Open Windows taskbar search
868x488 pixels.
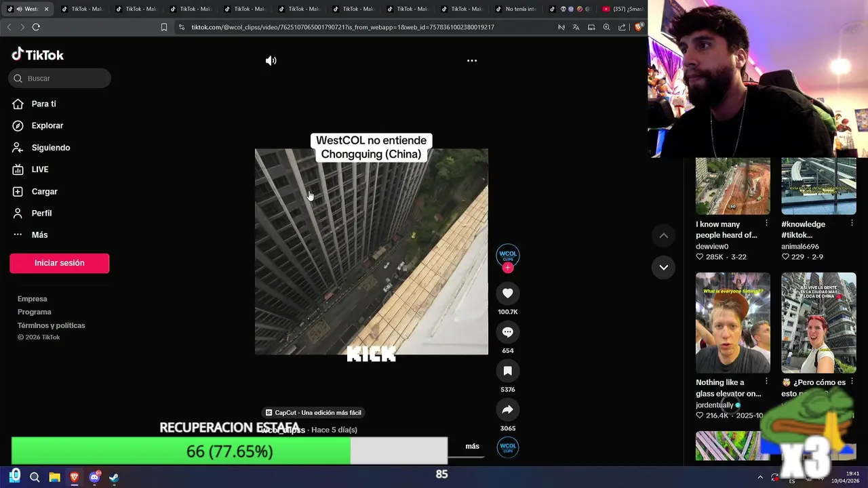tap(35, 477)
